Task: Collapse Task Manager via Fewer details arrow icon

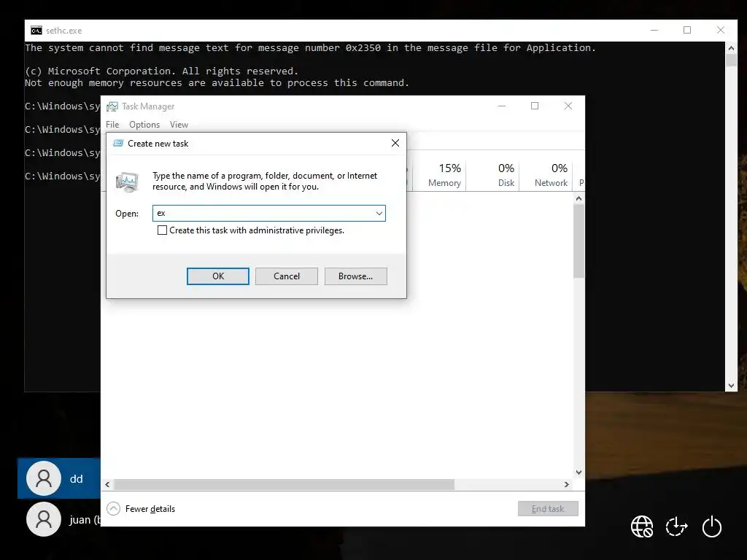Action: tap(113, 508)
